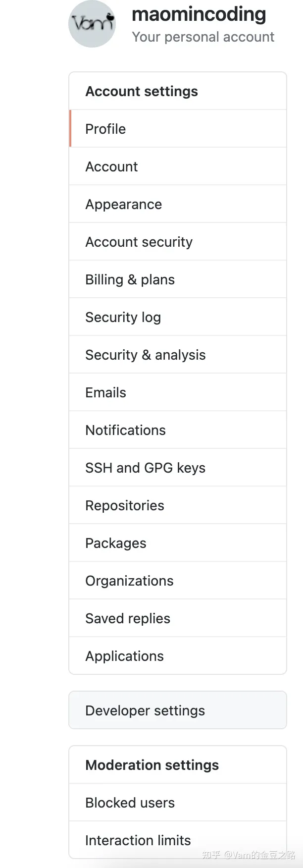Screen dimensions: 303x868
Task: Open Interaction limits settings
Action: [138, 840]
